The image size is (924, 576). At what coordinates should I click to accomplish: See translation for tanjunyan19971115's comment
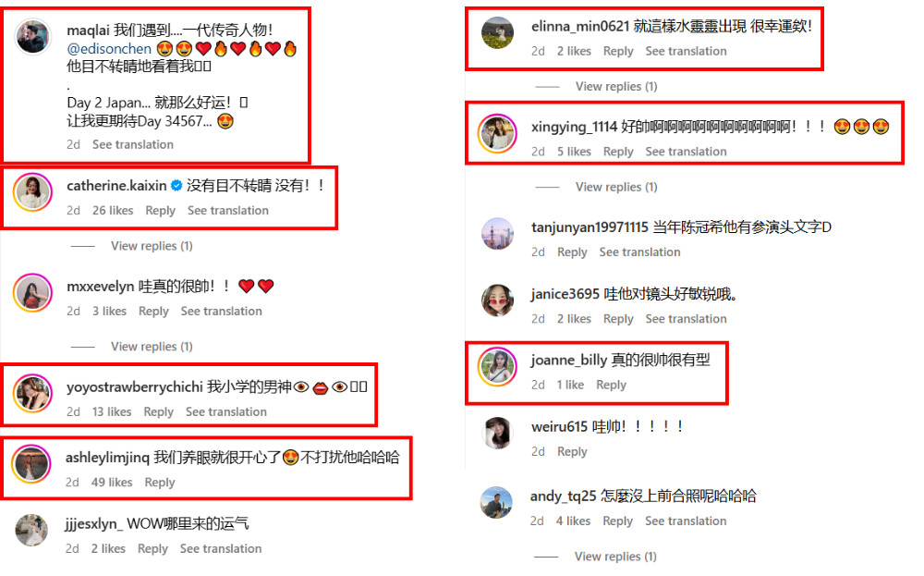click(x=639, y=252)
